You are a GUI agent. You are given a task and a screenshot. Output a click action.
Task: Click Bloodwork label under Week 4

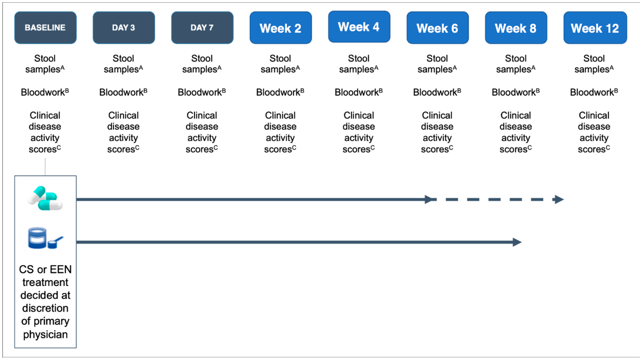click(x=358, y=92)
